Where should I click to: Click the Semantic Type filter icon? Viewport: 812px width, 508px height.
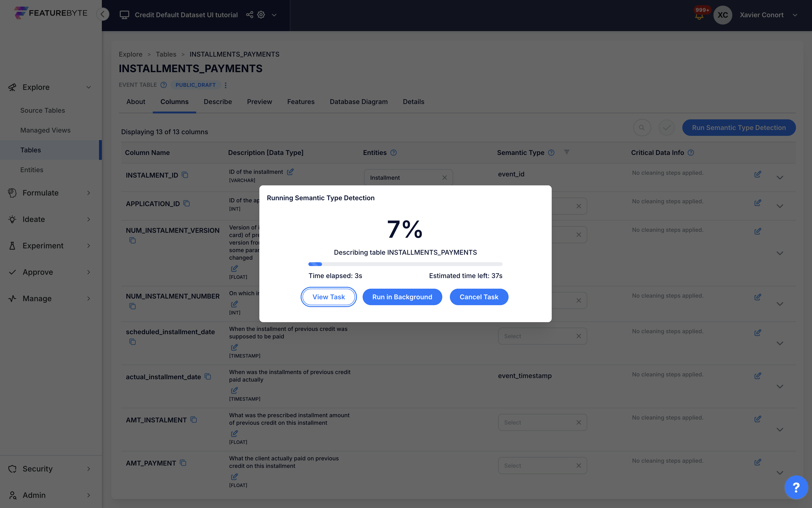point(567,152)
